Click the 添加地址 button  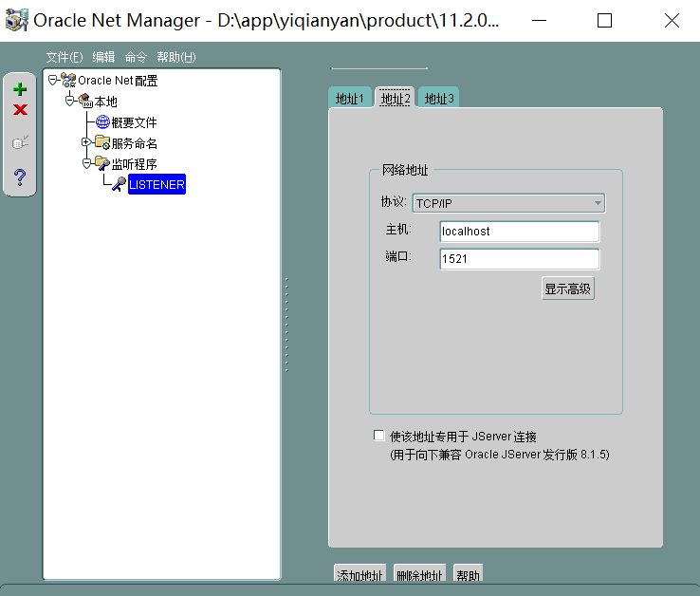(359, 573)
